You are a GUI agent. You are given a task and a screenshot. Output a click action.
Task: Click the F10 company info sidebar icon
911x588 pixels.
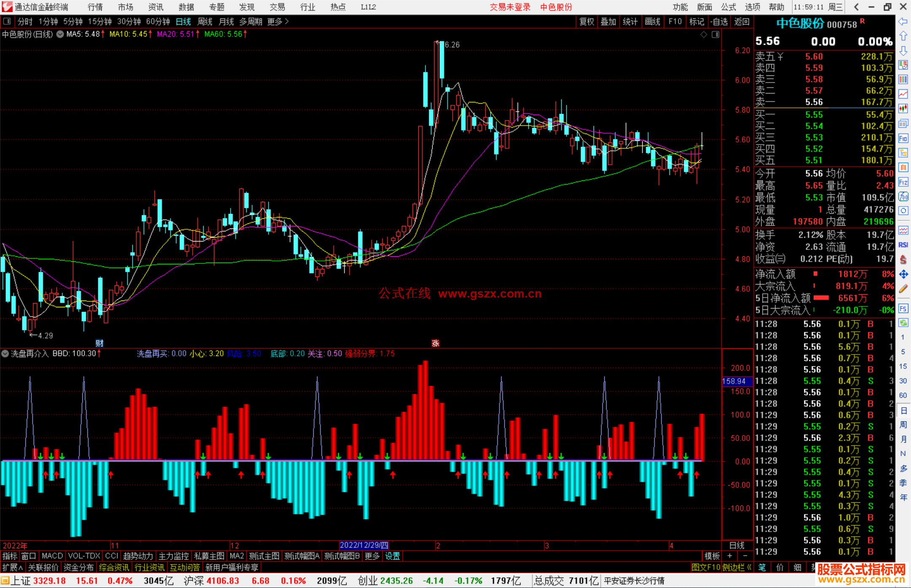pyautogui.click(x=903, y=138)
